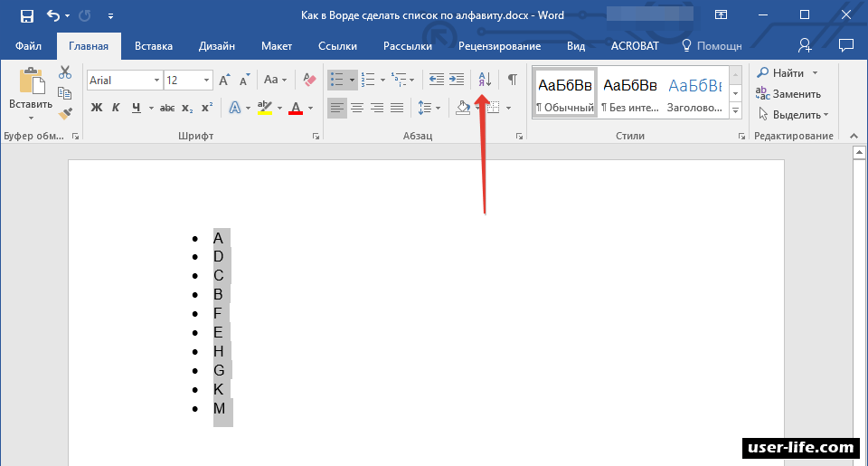Open the borders dropdown arrow
The height and width of the screenshot is (466, 868).
508,108
